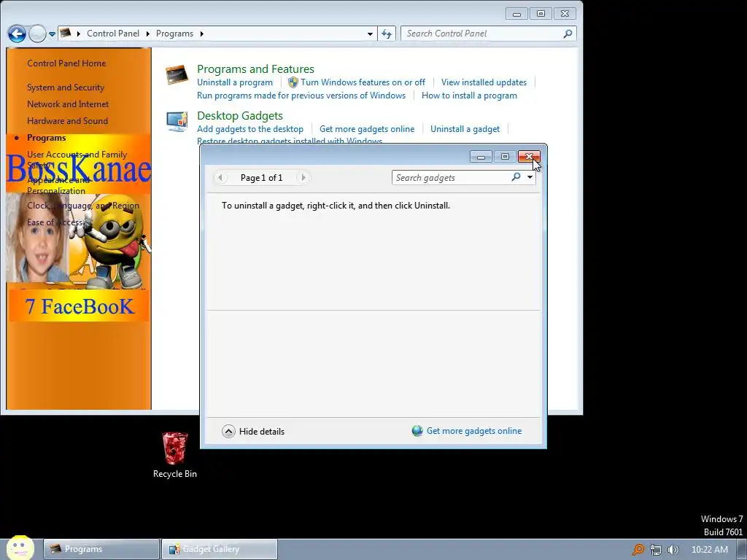Open View installed updates
The width and height of the screenshot is (747, 560).
(x=484, y=82)
